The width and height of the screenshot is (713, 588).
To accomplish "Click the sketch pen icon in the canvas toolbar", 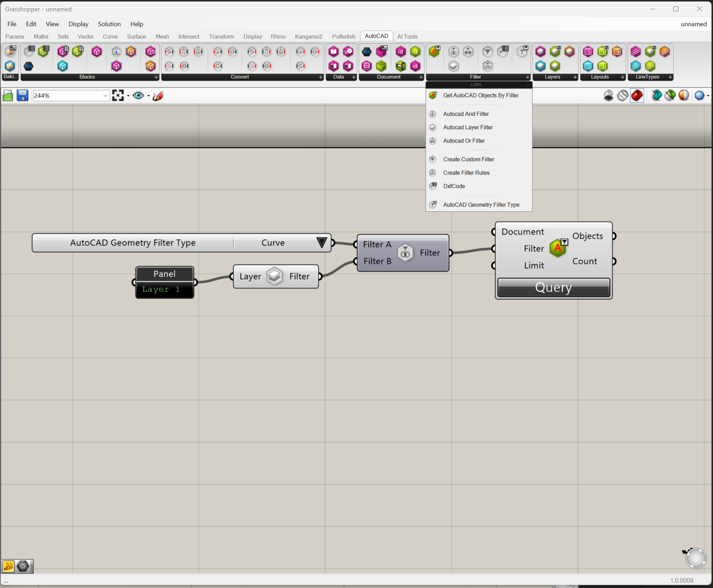I will coord(158,96).
